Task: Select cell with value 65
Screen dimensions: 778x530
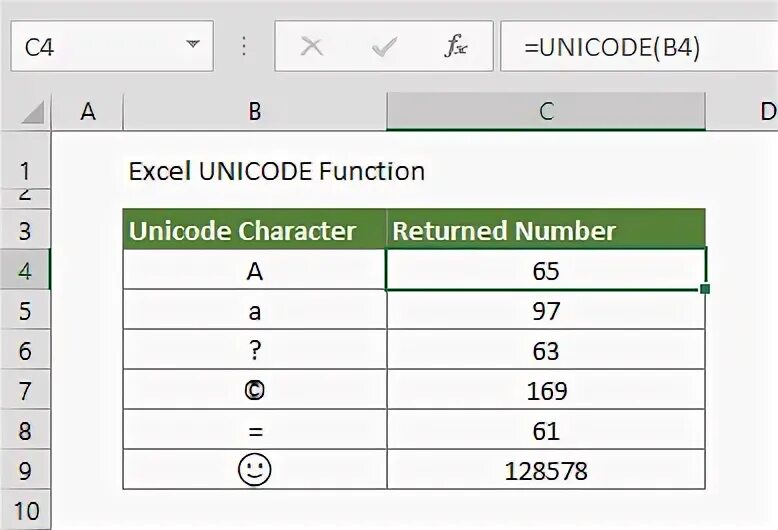Action: pos(546,269)
